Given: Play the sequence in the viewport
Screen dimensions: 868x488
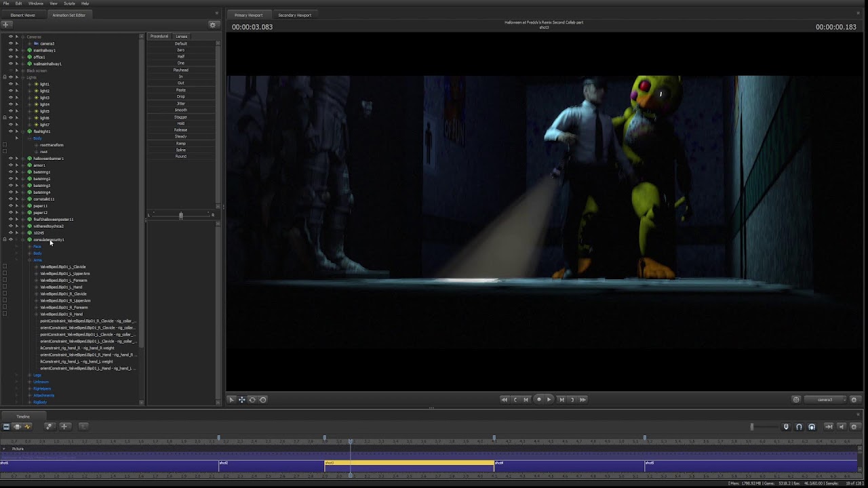Looking at the screenshot, I should click(x=549, y=399).
